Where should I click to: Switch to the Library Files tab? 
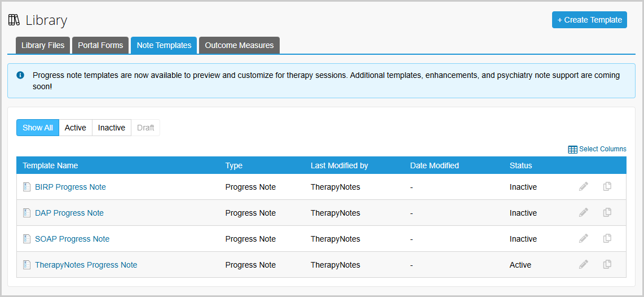coord(43,45)
